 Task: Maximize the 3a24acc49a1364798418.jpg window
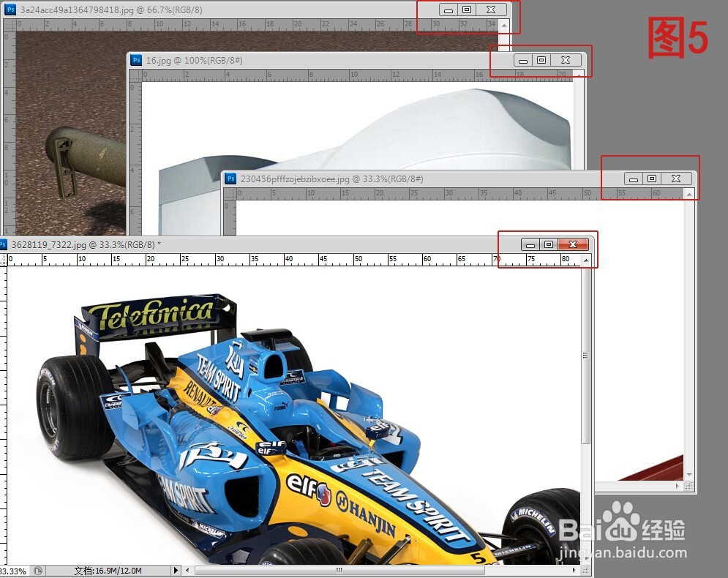[467, 10]
